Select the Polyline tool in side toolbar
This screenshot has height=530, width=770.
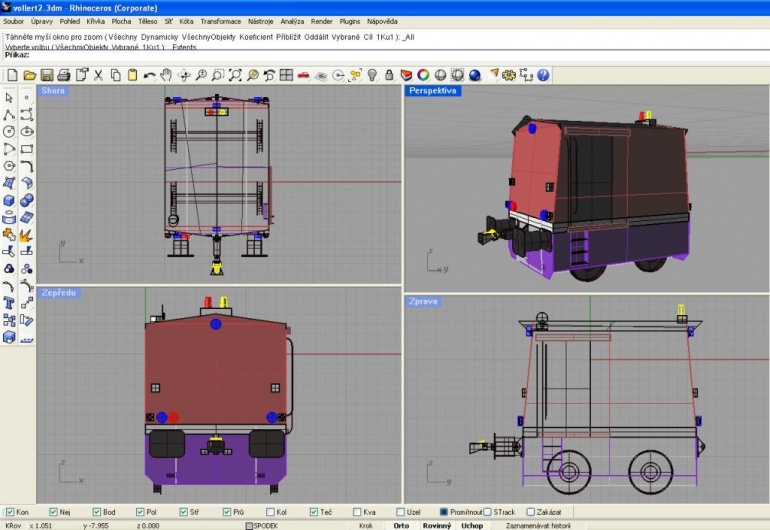9,115
